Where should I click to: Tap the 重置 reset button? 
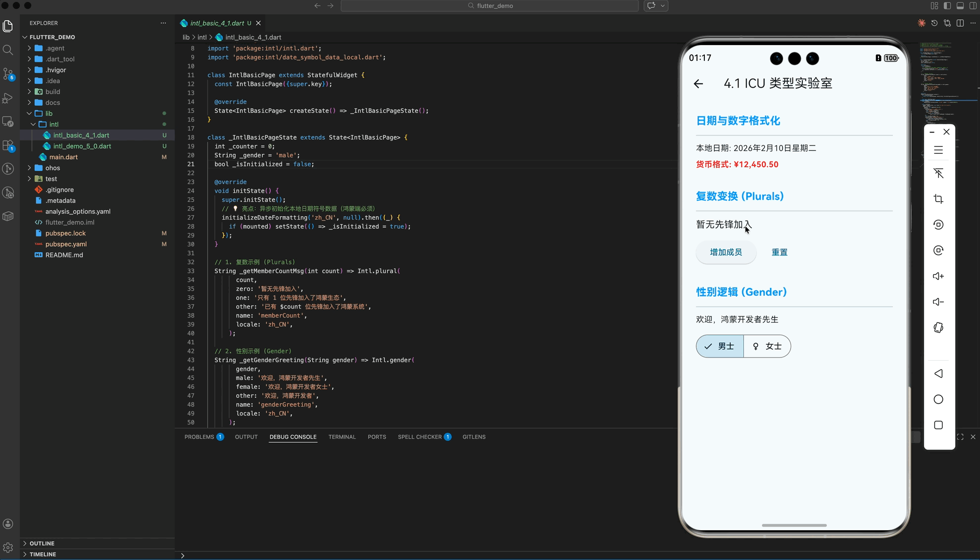point(779,252)
